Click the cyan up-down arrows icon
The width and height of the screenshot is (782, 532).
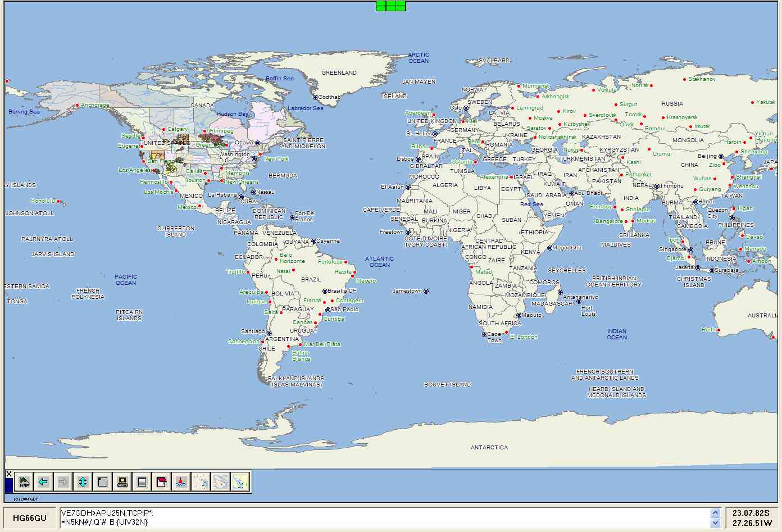coord(83,481)
